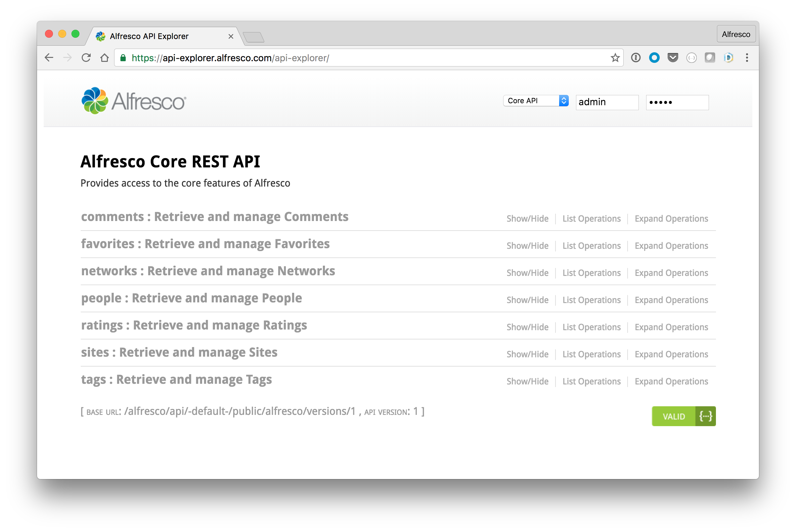
Task: Expand Operations for the sites section
Action: [671, 355]
